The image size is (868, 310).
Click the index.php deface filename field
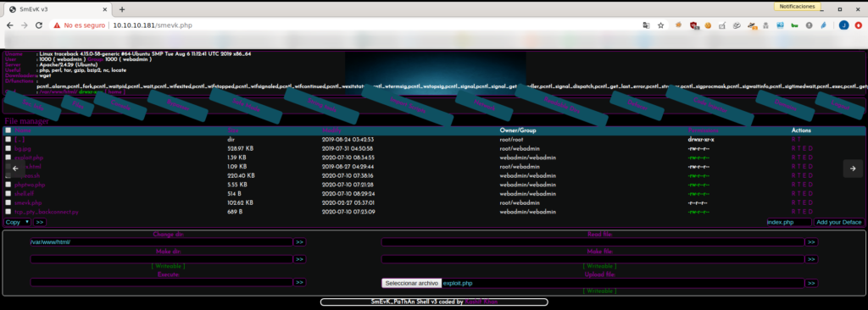789,222
